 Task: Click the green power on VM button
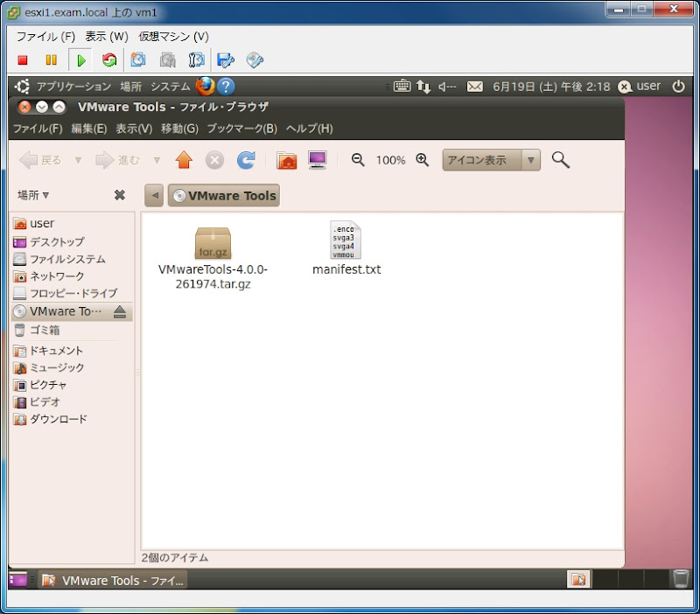80,60
